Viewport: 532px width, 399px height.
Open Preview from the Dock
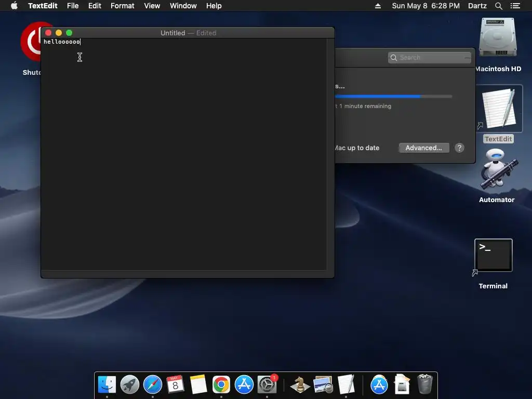coord(323,384)
